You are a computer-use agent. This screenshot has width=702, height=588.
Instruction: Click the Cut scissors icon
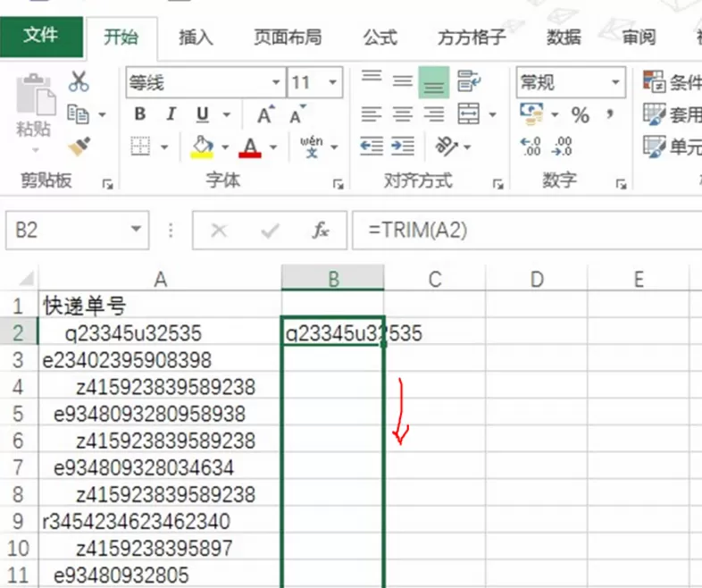tap(79, 81)
